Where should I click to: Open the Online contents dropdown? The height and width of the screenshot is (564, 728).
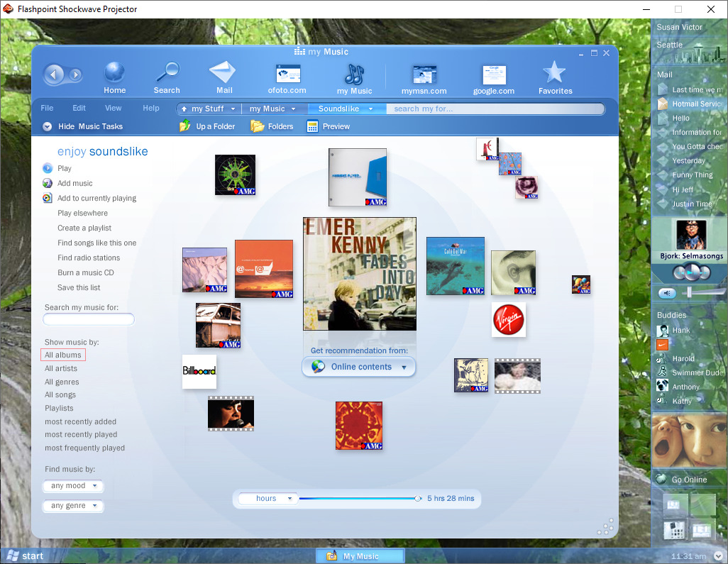(x=358, y=367)
